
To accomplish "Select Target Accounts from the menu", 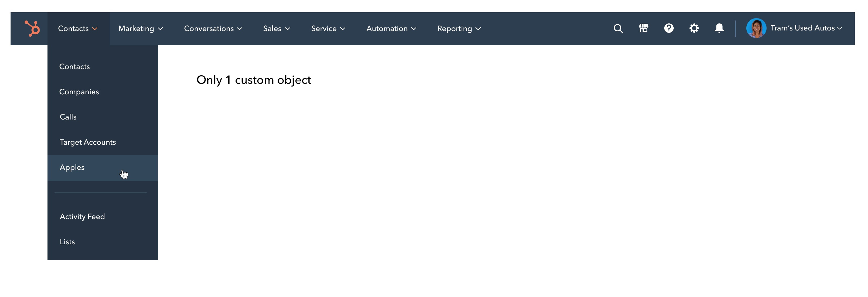I will [x=88, y=142].
